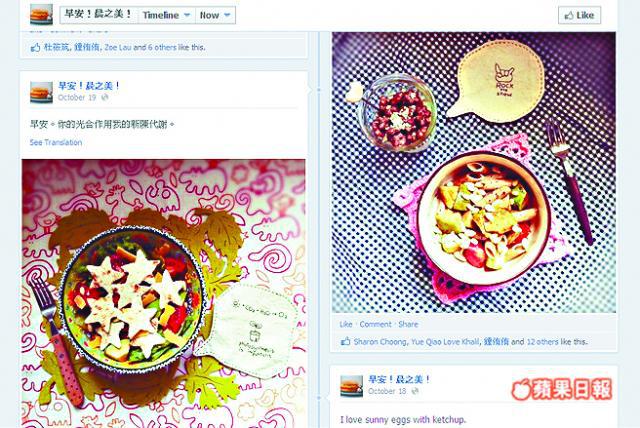This screenshot has width=640, height=428.
Task: Open the pasta bowl and pomegranate photo
Action: 474,172
